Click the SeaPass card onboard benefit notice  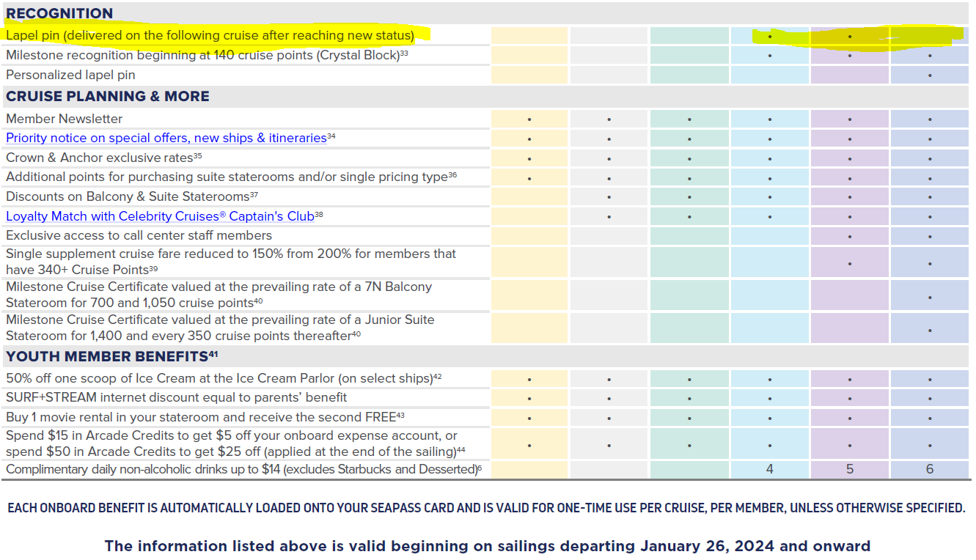coord(486,508)
